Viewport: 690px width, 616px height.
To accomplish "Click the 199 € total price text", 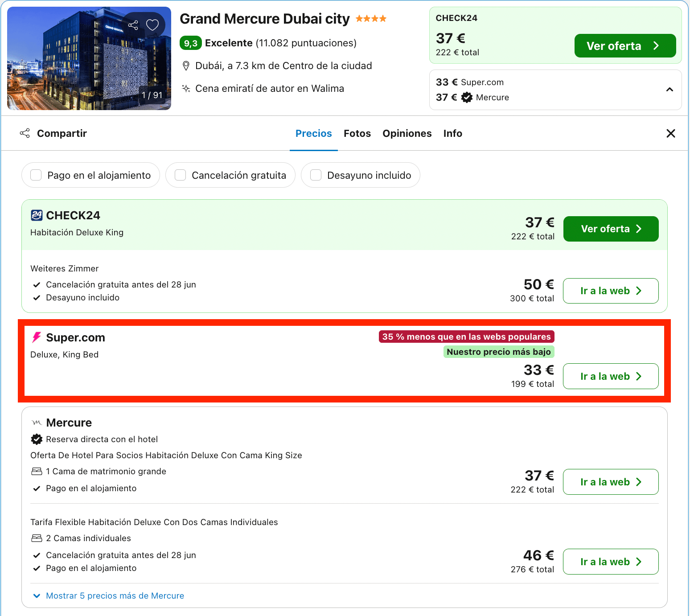I will [533, 384].
